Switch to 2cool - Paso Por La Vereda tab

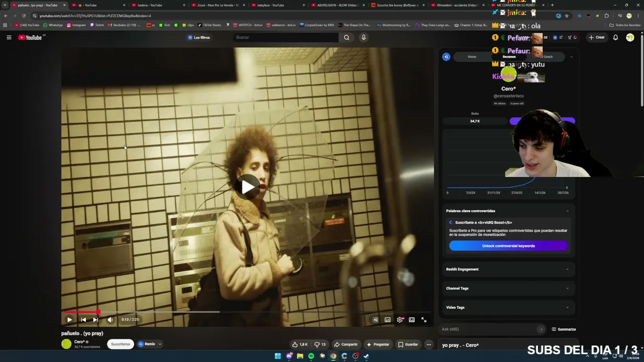click(218, 5)
